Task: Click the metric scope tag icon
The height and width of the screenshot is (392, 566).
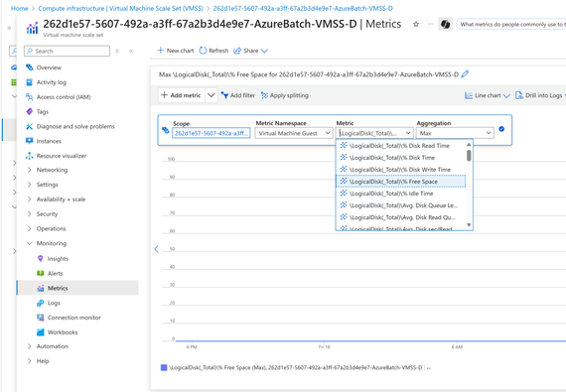Action: click(165, 130)
